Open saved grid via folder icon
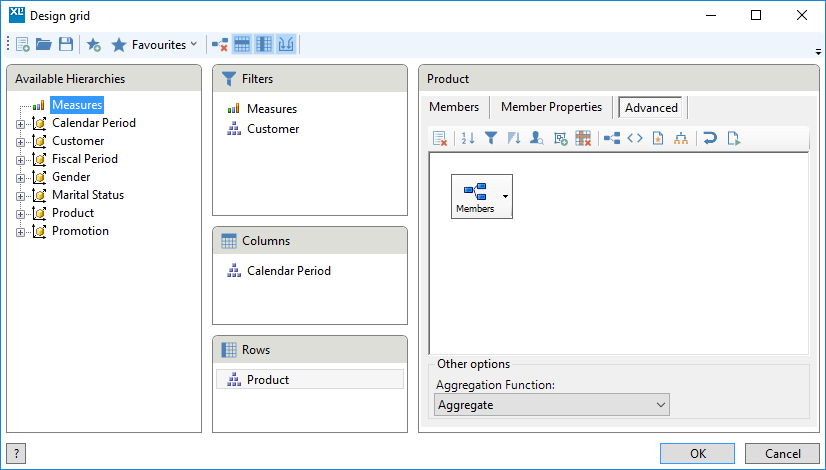Screen dimensions: 826x470 [44, 45]
